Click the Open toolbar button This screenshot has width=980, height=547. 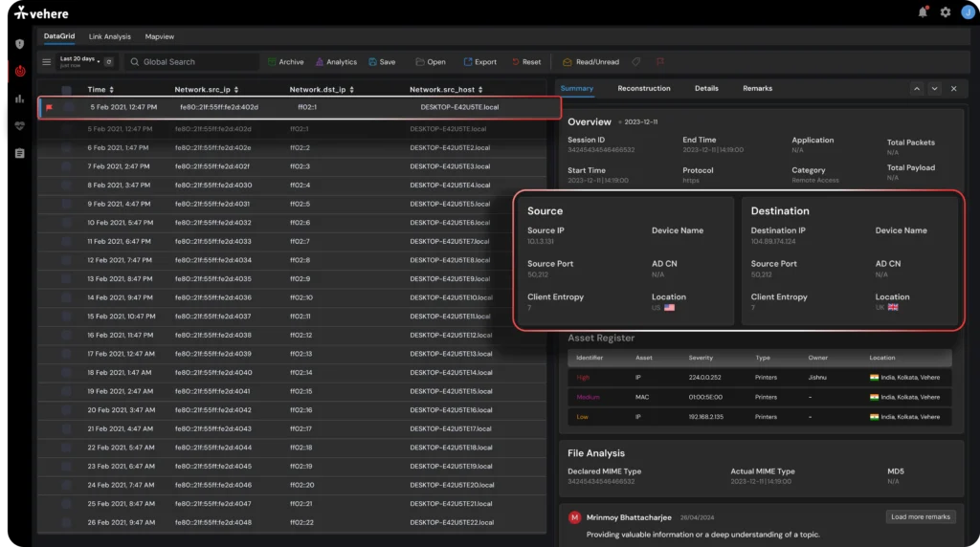point(431,62)
